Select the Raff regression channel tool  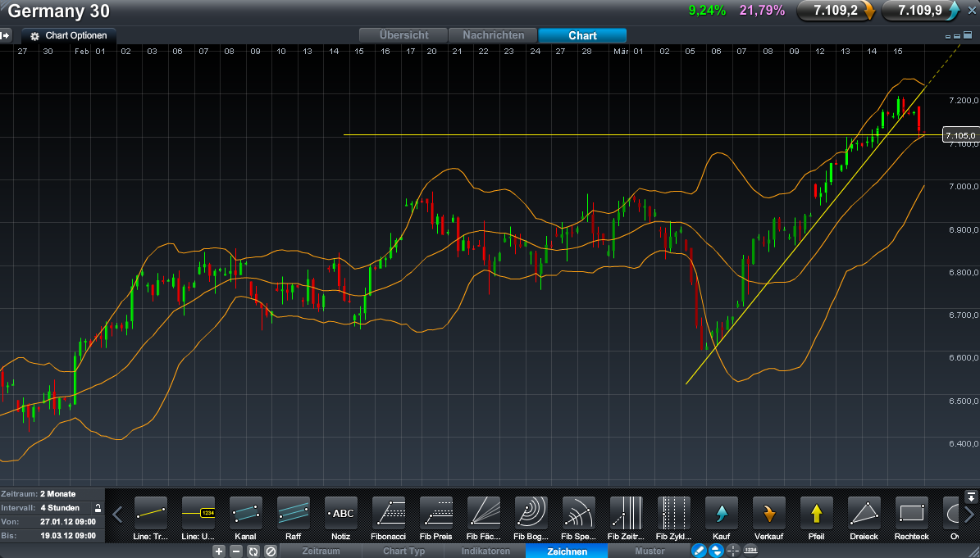point(294,514)
